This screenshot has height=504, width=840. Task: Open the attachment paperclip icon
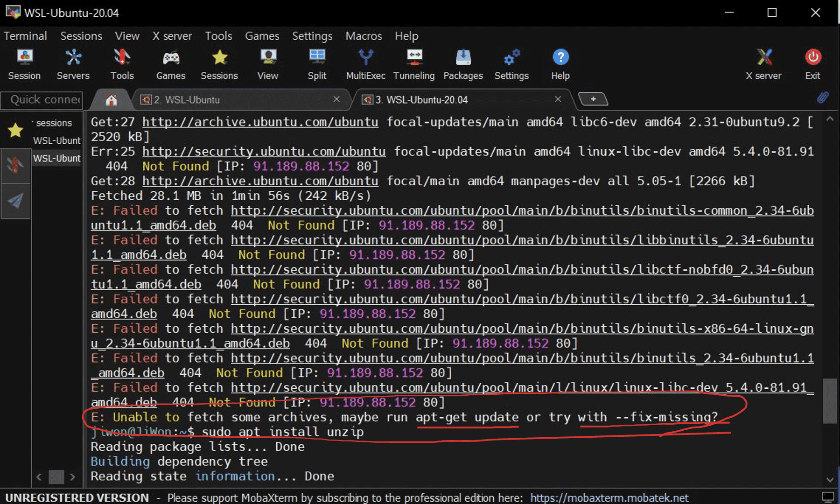click(823, 98)
